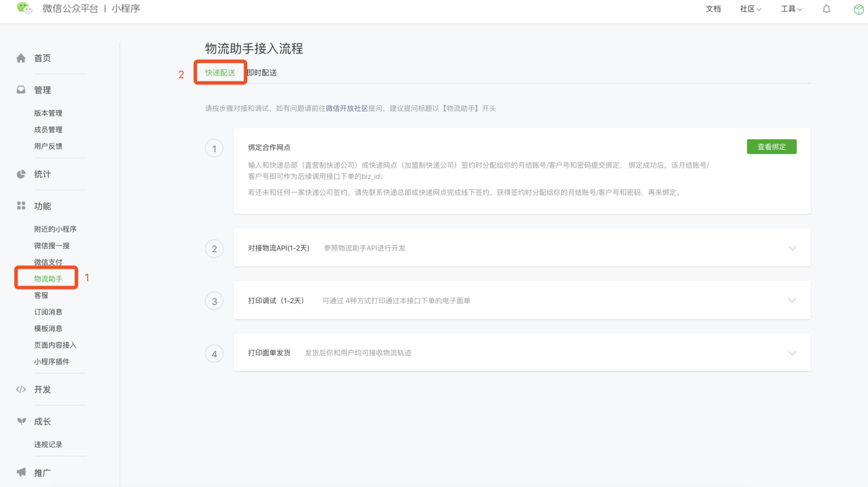
Task: Expand the 对接物流API step chevron
Action: tap(792, 248)
